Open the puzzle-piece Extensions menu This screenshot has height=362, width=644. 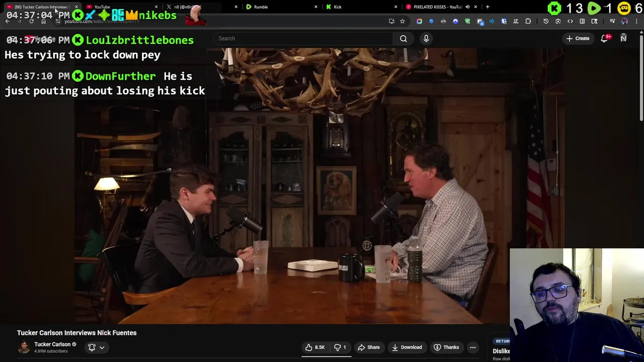[528, 21]
